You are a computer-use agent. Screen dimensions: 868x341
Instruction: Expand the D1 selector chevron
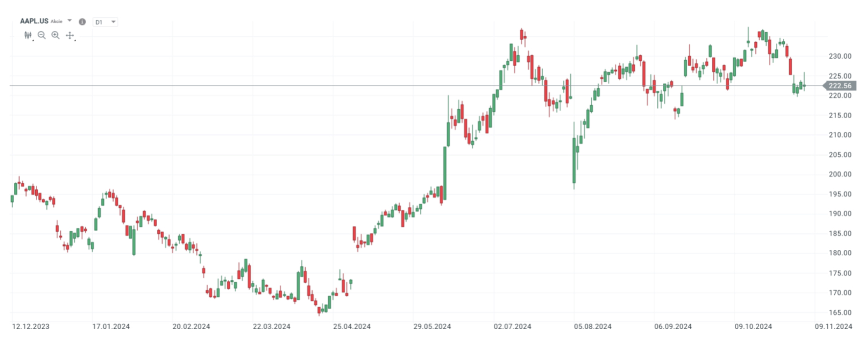pos(114,22)
